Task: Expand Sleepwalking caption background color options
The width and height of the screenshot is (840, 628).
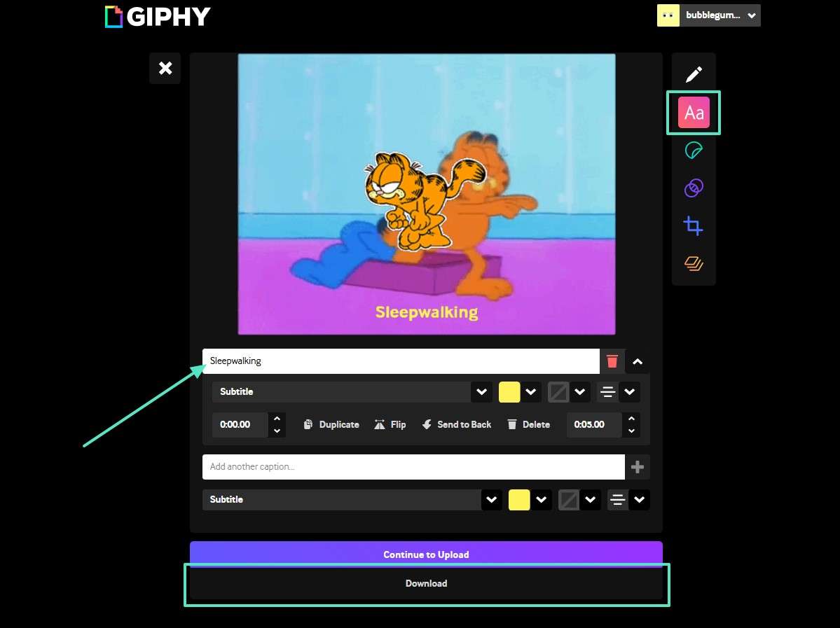Action: pyautogui.click(x=579, y=392)
